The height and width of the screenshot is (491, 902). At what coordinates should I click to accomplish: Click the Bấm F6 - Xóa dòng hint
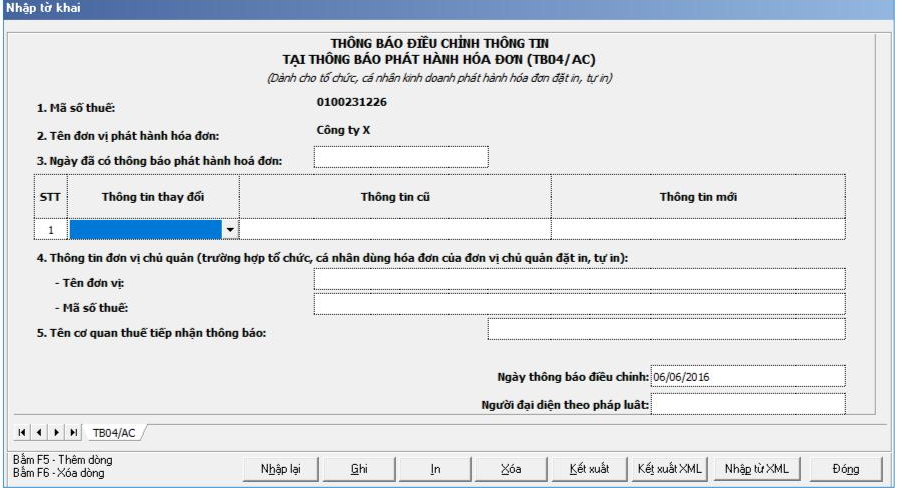pos(59,473)
